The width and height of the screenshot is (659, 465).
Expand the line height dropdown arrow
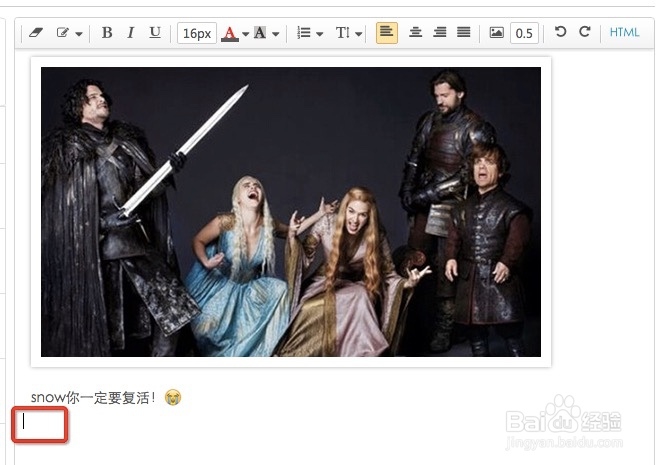[358, 34]
